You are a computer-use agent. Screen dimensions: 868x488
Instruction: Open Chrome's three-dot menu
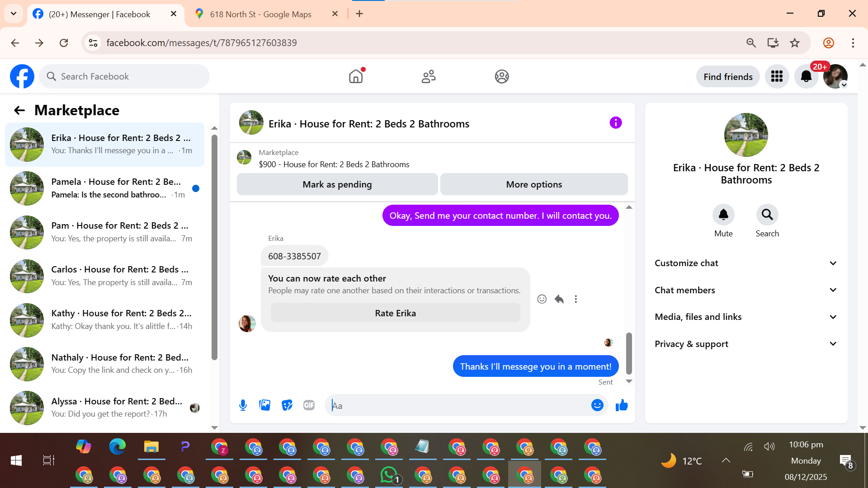[853, 43]
